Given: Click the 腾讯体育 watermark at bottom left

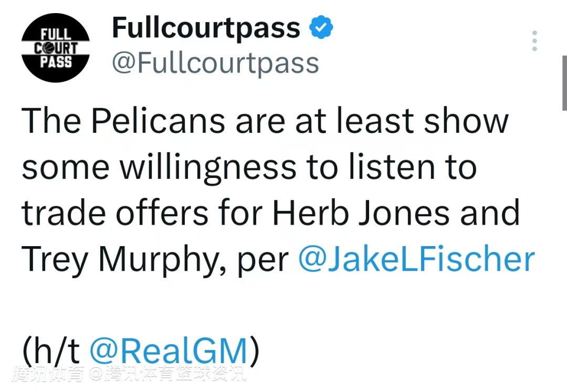Looking at the screenshot, I should coord(46,375).
